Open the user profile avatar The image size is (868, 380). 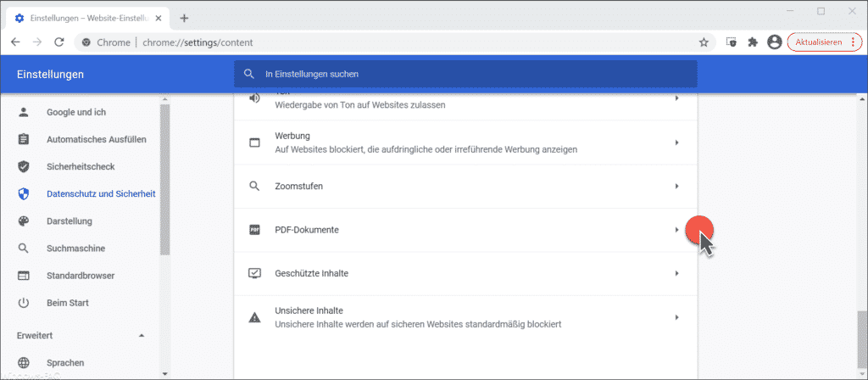[x=774, y=42]
